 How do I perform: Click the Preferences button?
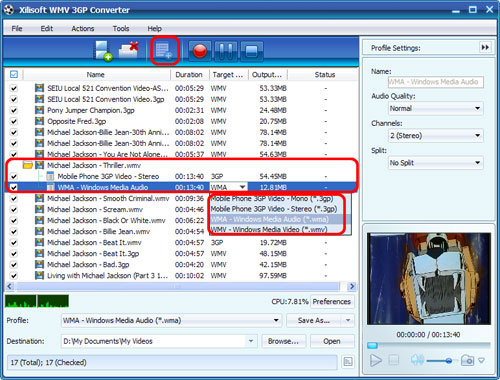pyautogui.click(x=332, y=301)
